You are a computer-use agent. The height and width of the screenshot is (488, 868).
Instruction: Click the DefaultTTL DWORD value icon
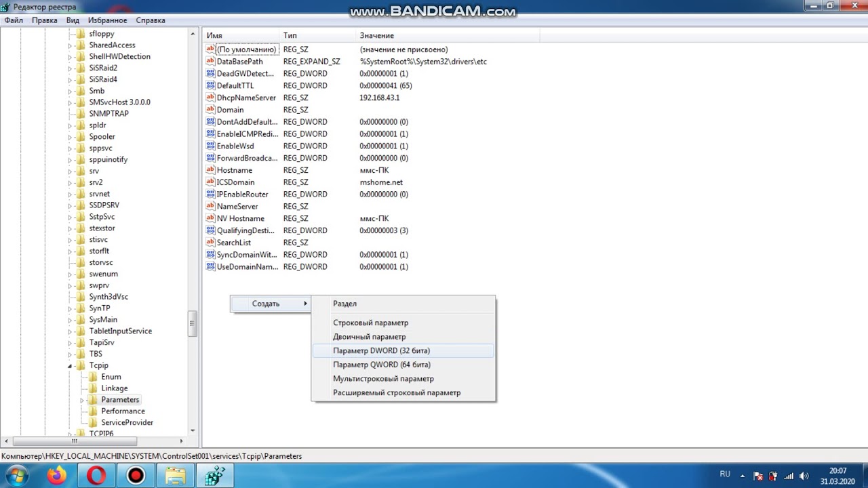[x=210, y=85]
